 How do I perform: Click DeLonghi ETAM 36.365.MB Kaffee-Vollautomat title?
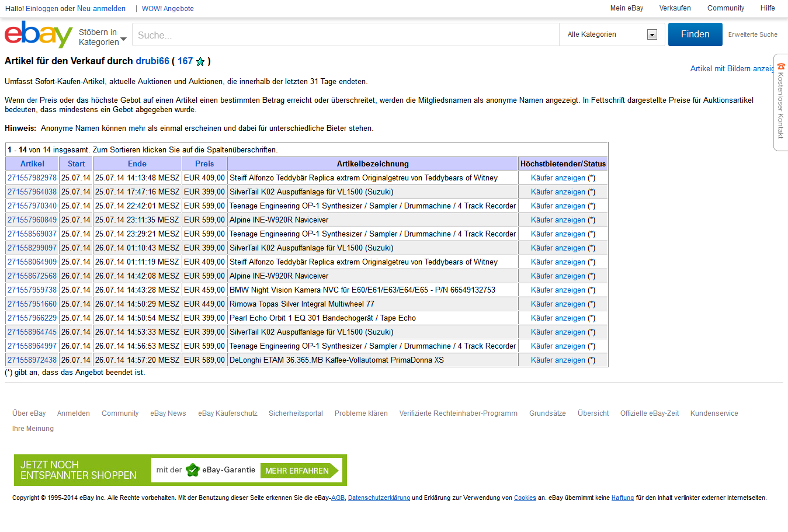coord(336,360)
